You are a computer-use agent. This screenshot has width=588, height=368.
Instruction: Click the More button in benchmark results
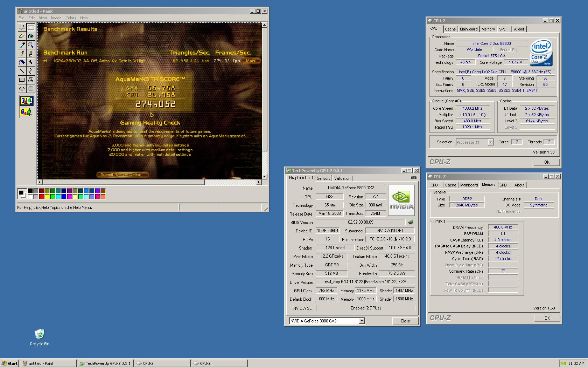point(251,61)
